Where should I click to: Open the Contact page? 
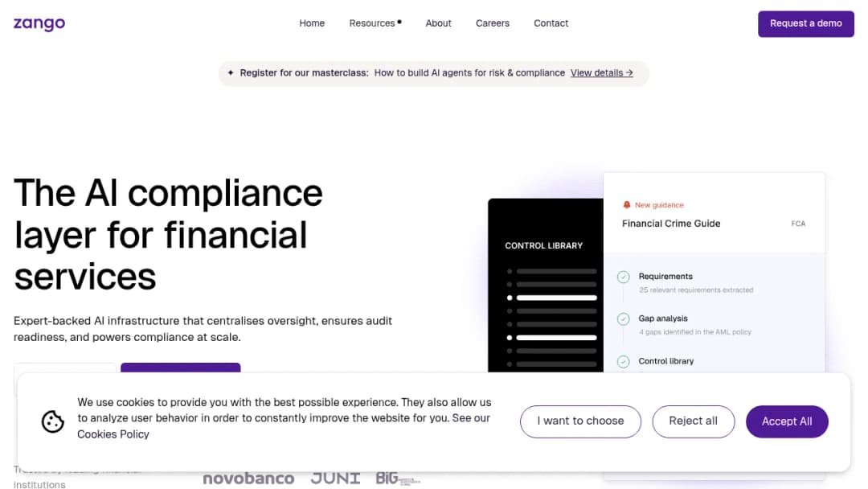pos(551,23)
